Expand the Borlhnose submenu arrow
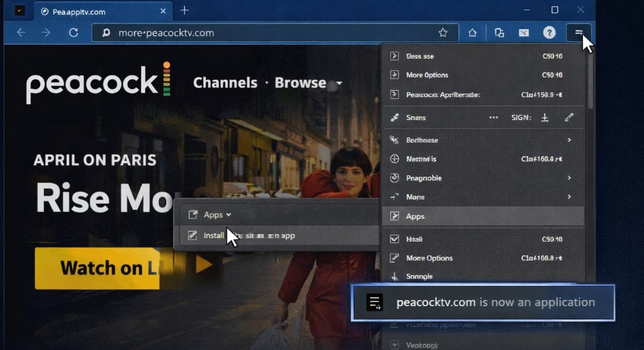 (x=569, y=140)
